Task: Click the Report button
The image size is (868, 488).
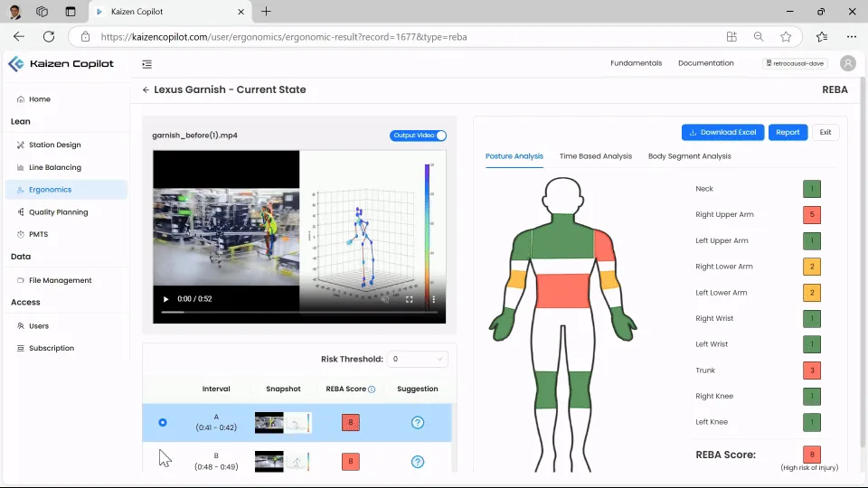Action: pyautogui.click(x=788, y=132)
